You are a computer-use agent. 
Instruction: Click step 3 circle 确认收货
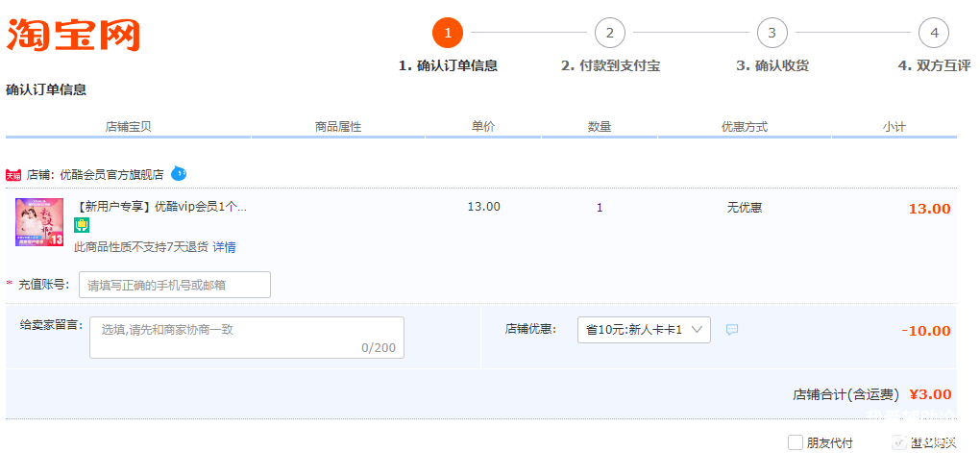coord(772,33)
